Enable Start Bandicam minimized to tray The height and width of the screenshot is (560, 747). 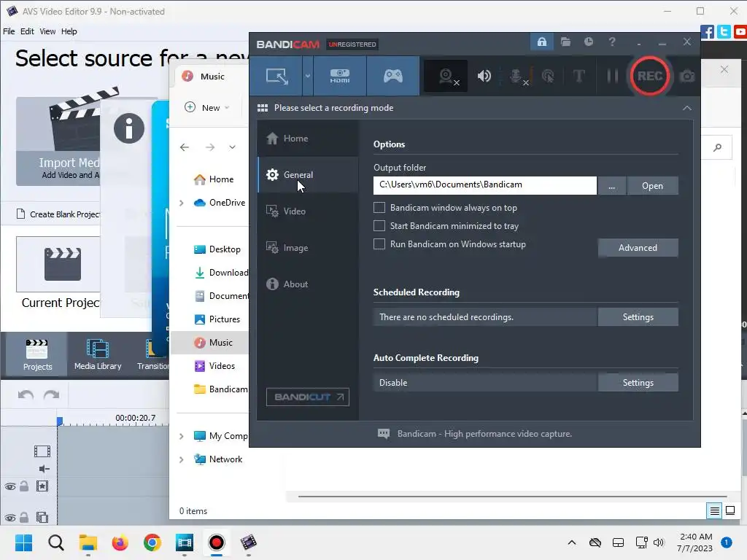(x=379, y=226)
